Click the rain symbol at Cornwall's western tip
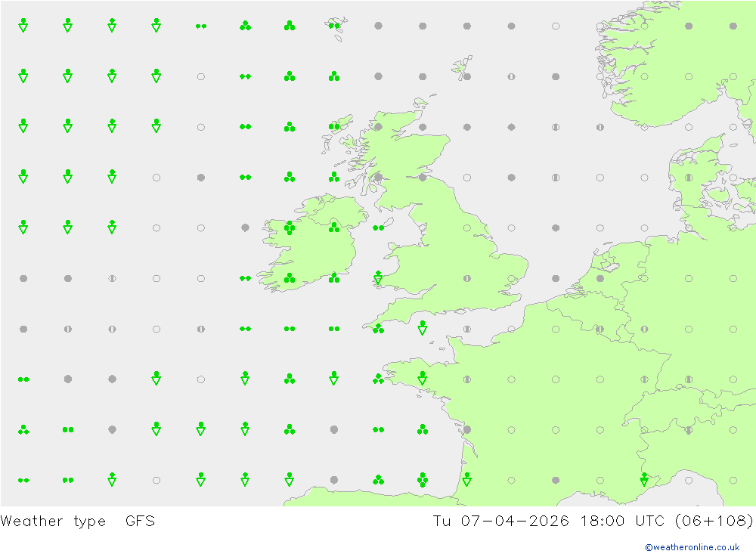 [378, 329]
